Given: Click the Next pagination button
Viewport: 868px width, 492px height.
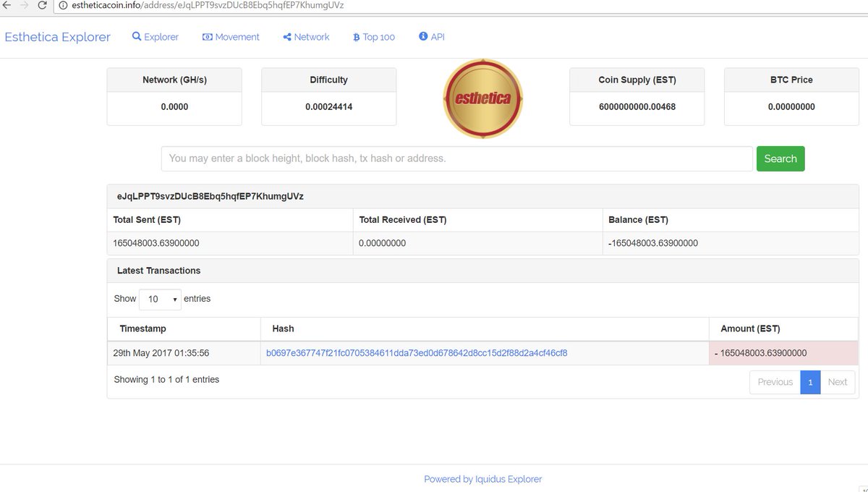Looking at the screenshot, I should coord(838,382).
